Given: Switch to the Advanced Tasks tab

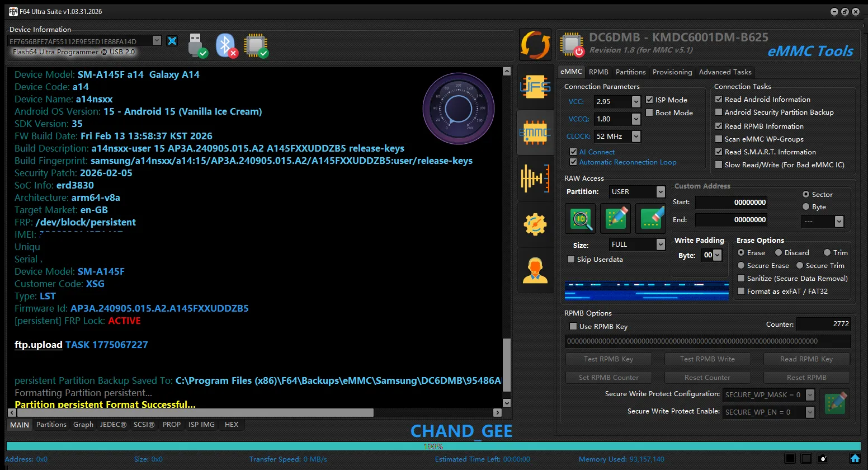Looking at the screenshot, I should click(725, 72).
